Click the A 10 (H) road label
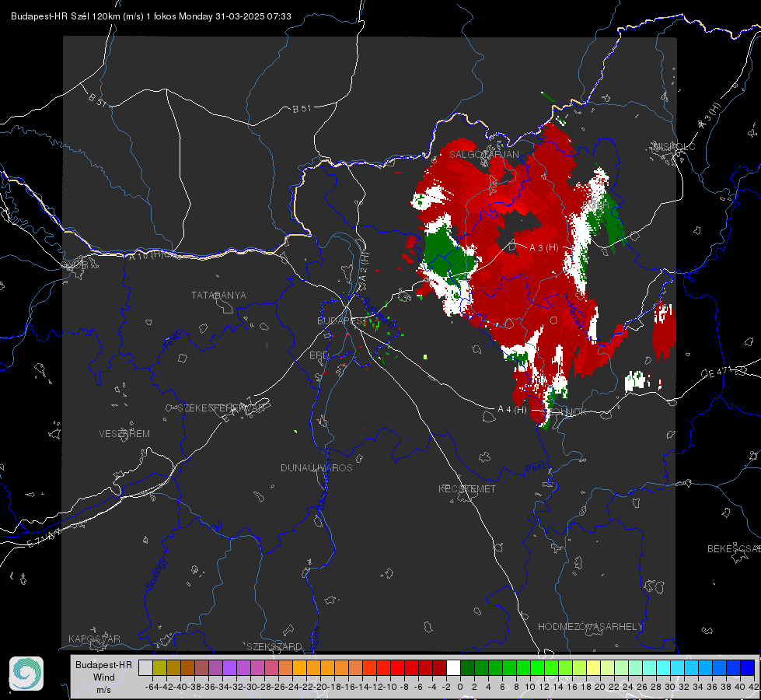 (145, 254)
